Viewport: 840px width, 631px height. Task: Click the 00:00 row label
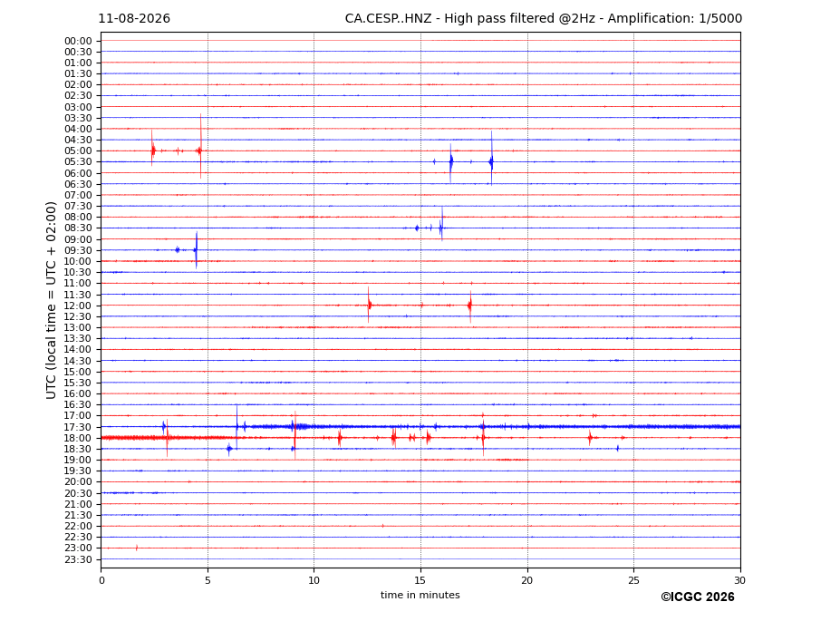78,42
